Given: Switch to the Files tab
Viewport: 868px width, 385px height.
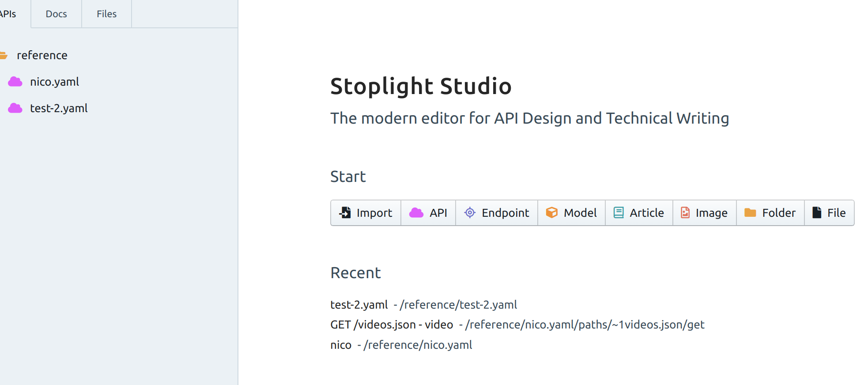Looking at the screenshot, I should [x=106, y=14].
